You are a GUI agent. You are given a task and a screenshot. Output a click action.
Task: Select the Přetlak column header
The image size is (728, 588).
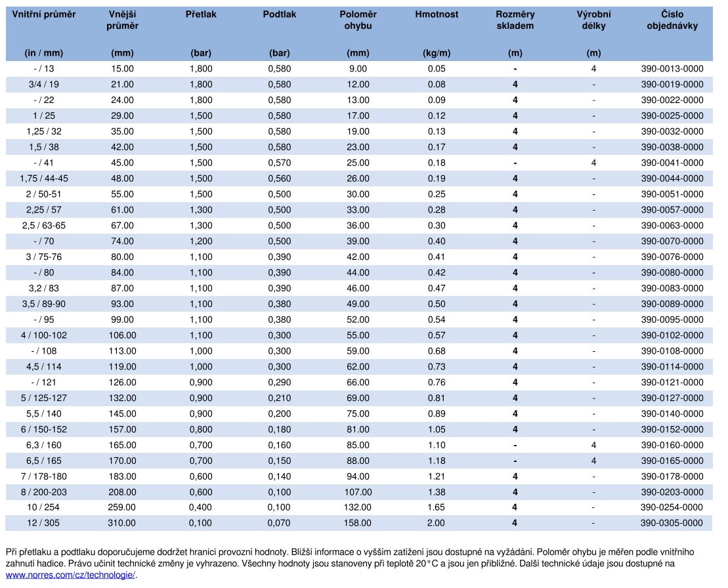[201, 14]
